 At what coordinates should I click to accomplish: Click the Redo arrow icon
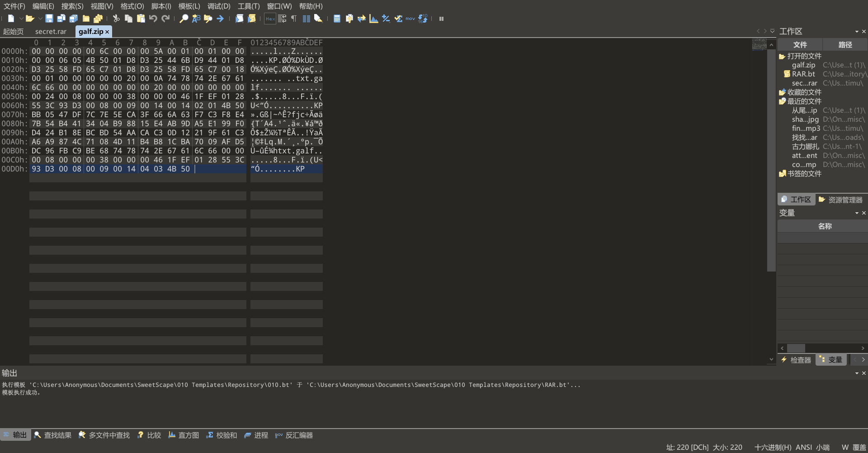point(166,19)
